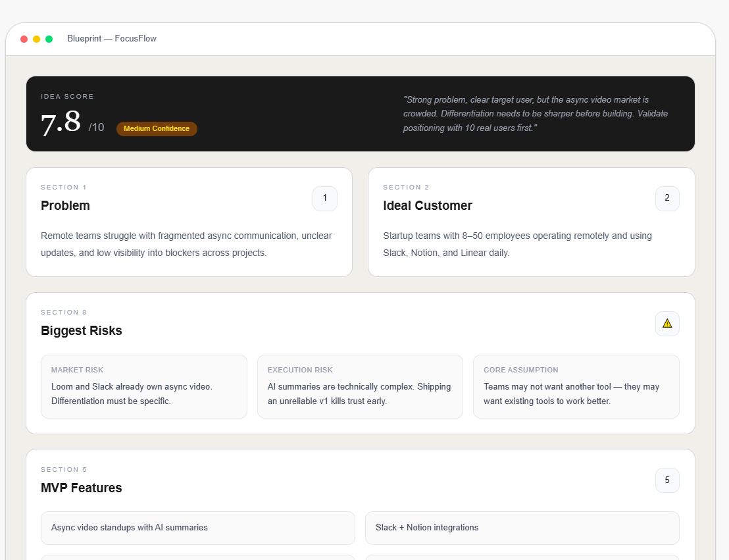Image resolution: width=729 pixels, height=560 pixels.
Task: Click the '/10' score denominator
Action: coord(96,128)
